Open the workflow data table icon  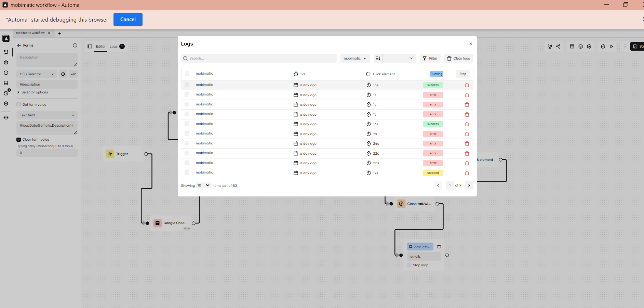[572, 47]
